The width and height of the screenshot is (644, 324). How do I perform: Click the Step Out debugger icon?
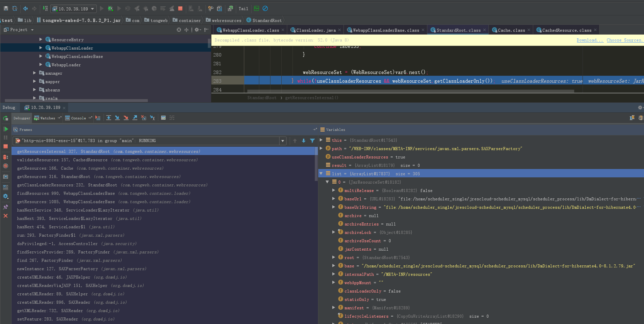tap(135, 118)
